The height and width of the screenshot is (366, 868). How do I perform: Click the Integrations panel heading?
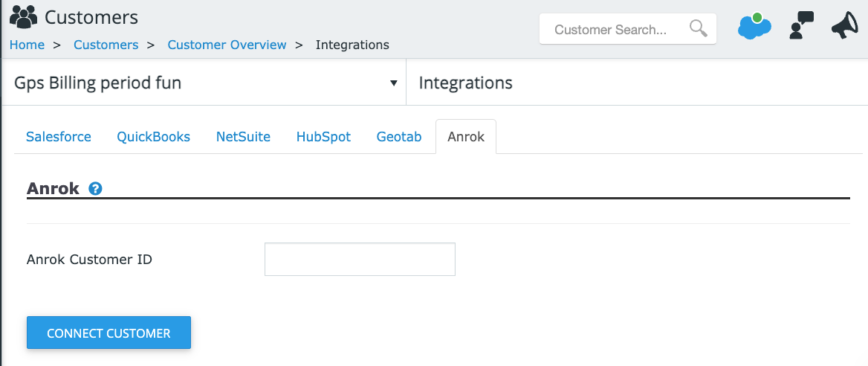[465, 83]
